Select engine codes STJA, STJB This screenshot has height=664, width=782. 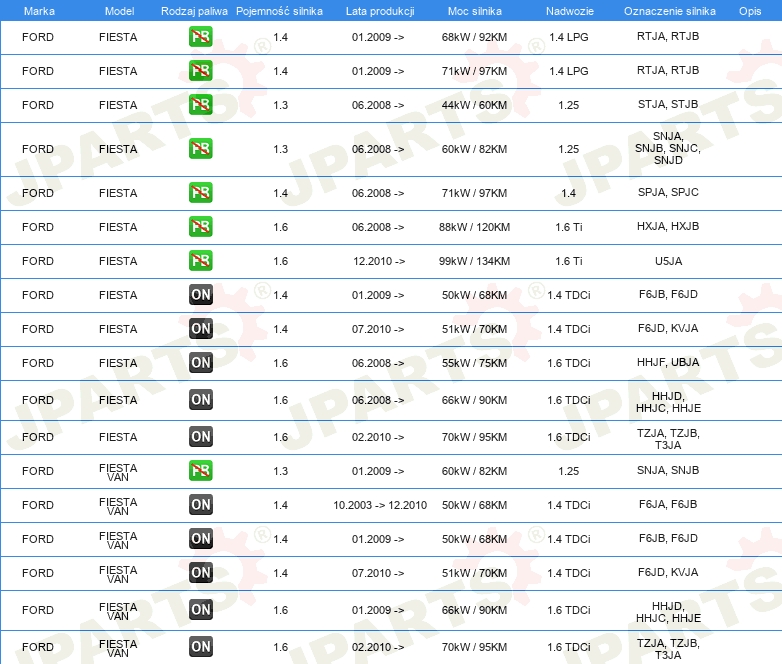[668, 104]
